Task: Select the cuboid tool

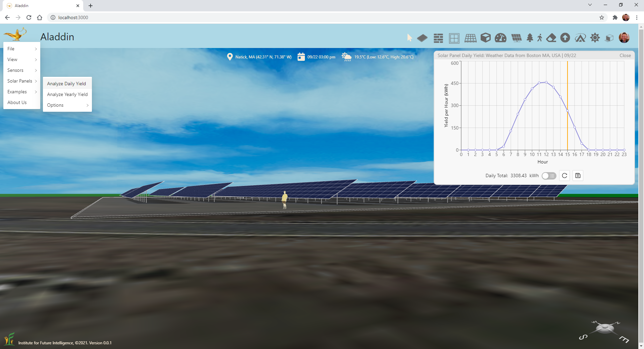Action: [485, 38]
